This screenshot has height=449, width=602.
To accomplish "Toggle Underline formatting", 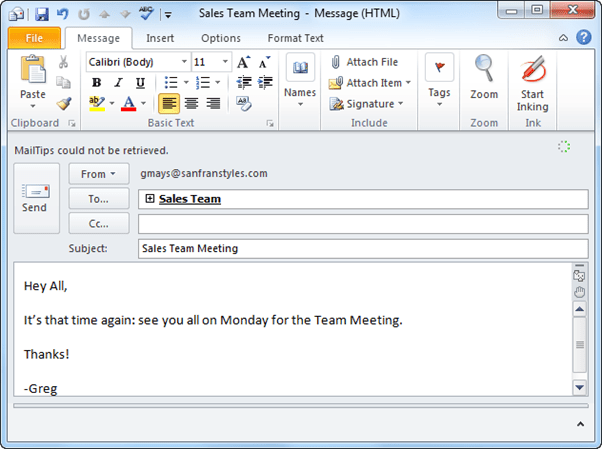I will click(x=139, y=82).
